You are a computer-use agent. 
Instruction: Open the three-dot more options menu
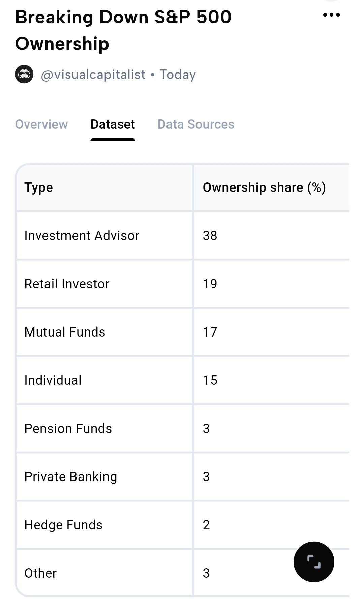click(x=331, y=15)
